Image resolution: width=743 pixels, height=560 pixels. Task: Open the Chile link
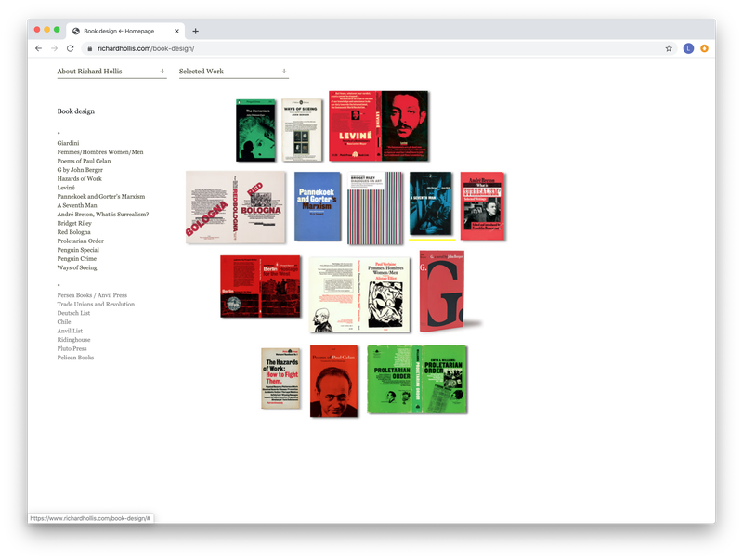click(x=64, y=322)
